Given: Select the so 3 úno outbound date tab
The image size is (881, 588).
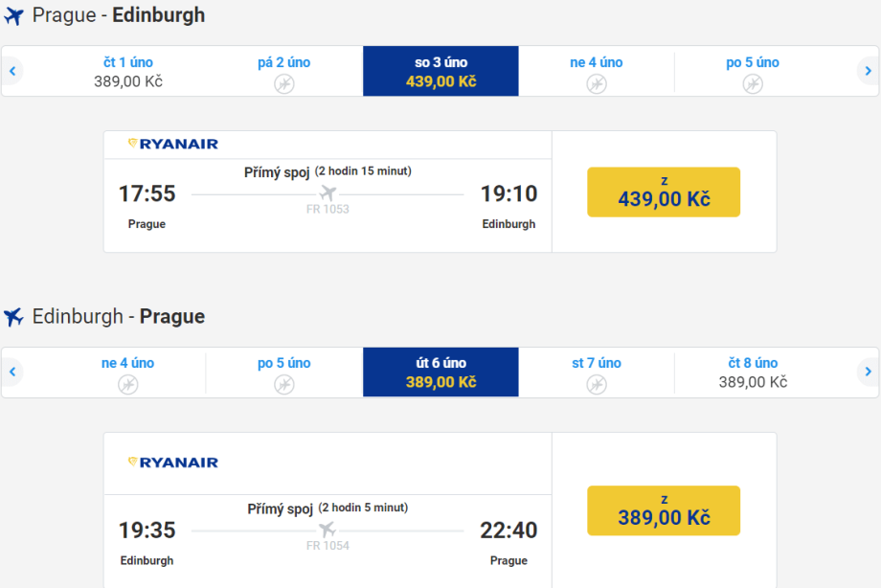Looking at the screenshot, I should (440, 72).
